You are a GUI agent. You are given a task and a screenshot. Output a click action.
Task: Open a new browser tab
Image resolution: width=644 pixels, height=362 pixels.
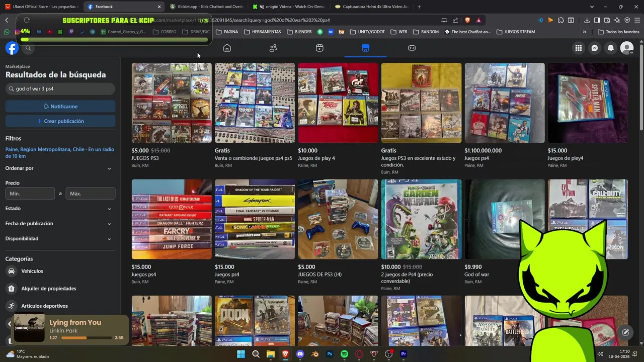coord(419,7)
